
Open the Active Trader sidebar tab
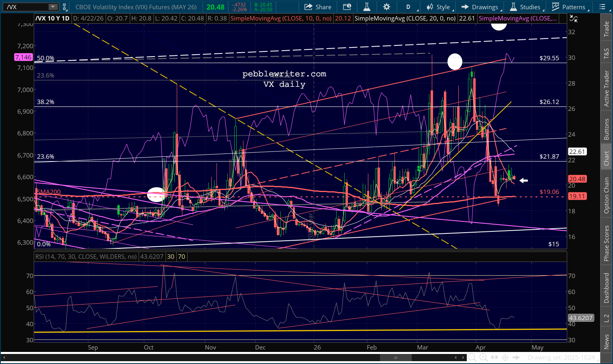click(607, 88)
